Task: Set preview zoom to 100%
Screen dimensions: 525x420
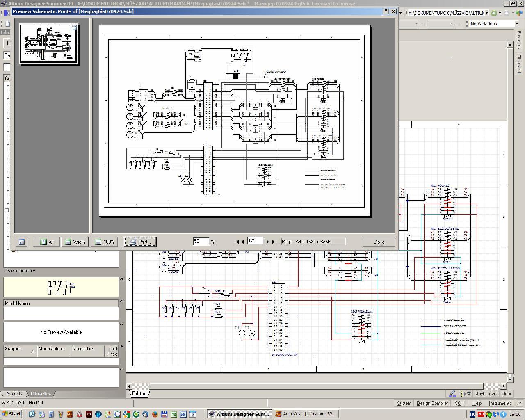Action: coord(104,242)
